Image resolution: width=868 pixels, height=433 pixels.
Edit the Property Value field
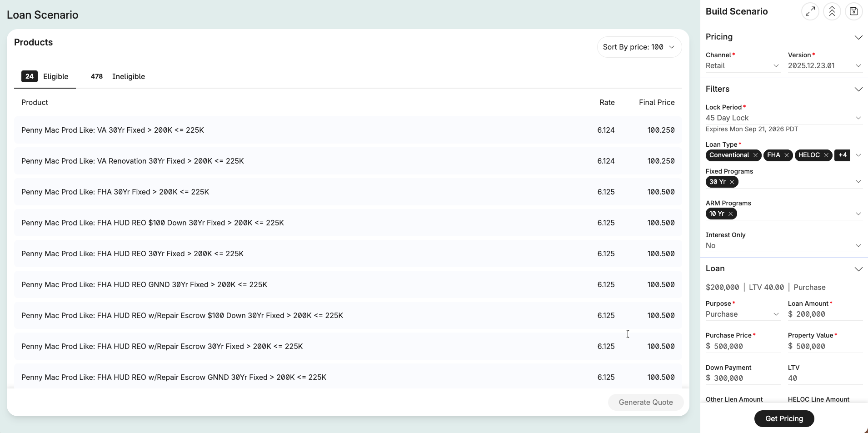coord(825,346)
